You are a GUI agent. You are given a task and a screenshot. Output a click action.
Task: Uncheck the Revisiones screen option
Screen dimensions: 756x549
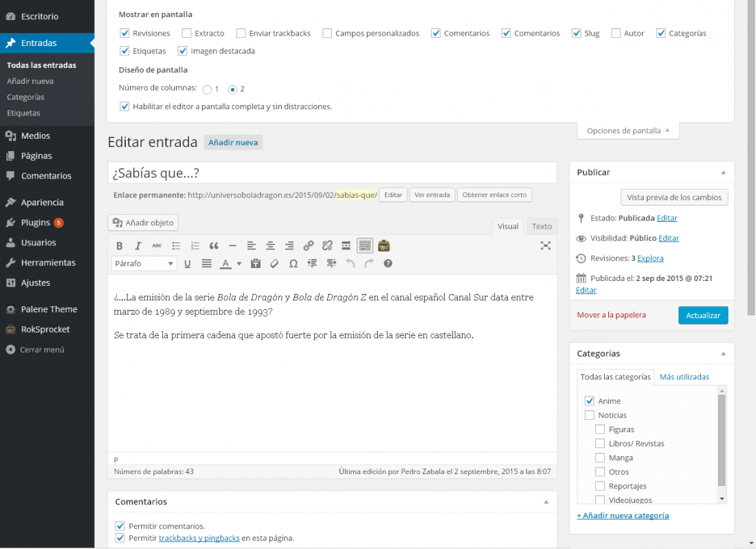(124, 33)
